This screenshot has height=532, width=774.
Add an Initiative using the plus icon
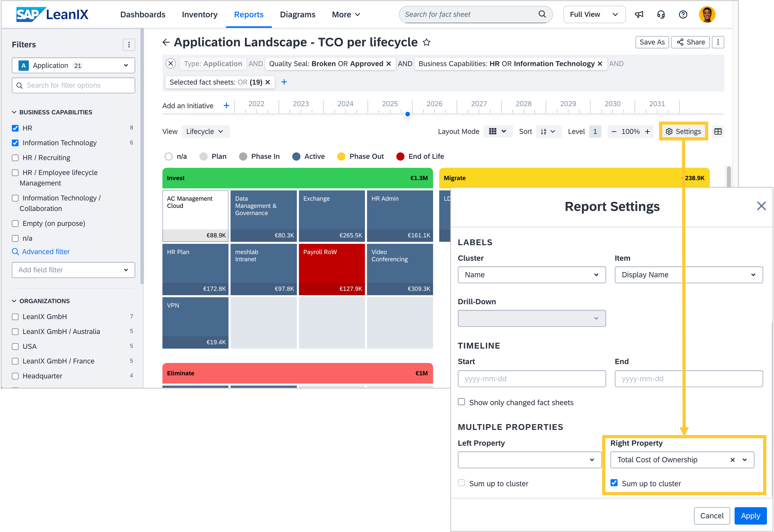[x=226, y=106]
